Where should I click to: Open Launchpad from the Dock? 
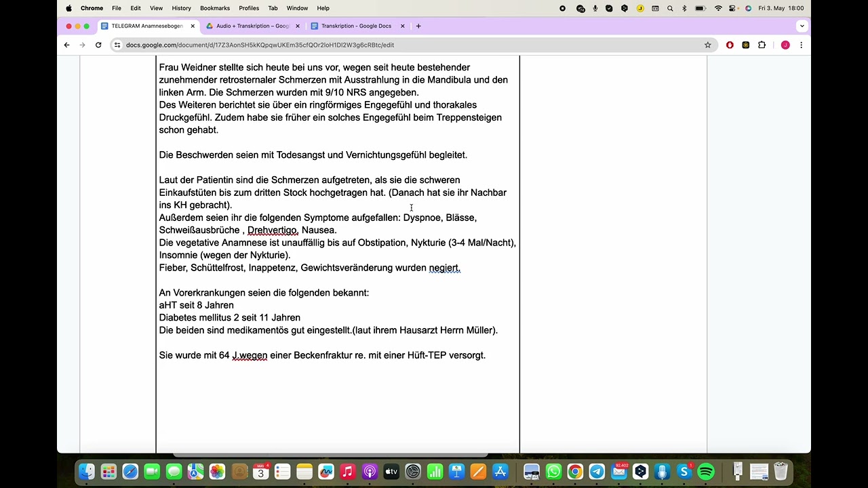(108, 472)
